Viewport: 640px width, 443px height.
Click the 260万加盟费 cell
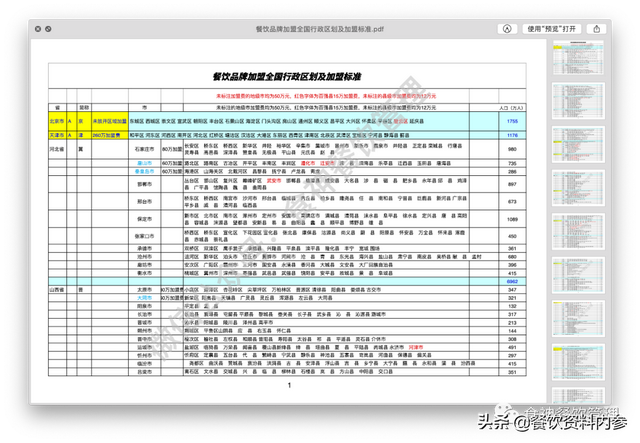point(109,135)
